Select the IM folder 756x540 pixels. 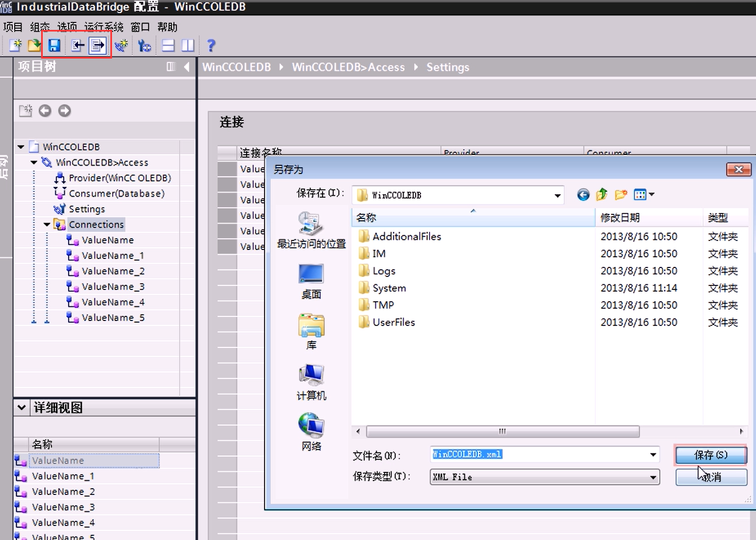pyautogui.click(x=373, y=254)
